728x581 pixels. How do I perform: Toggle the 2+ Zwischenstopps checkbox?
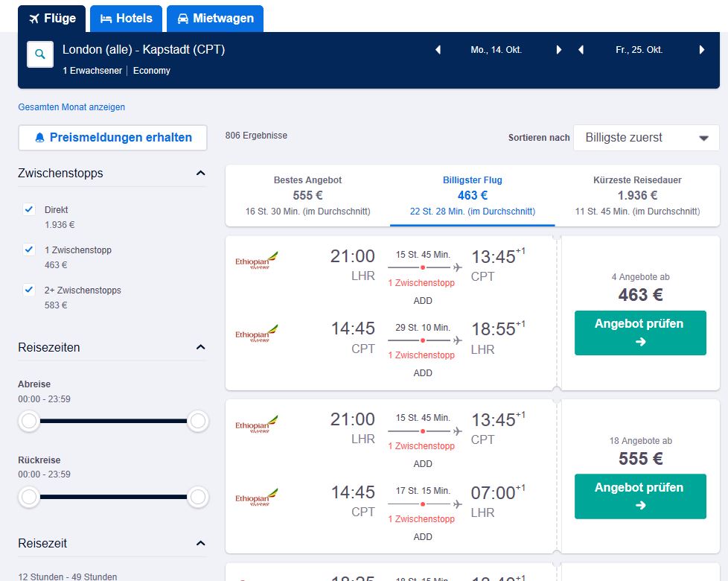29,290
